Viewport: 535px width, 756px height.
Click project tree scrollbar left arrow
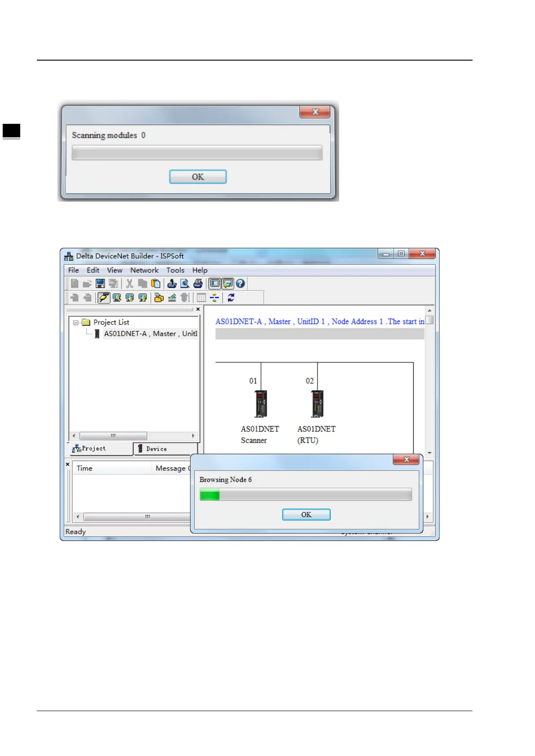coord(74,436)
